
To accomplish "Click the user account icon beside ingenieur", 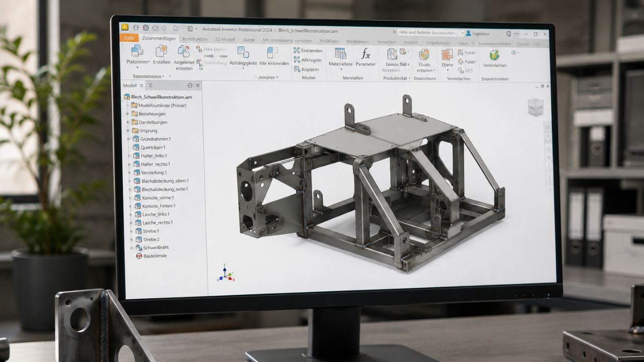I will (x=468, y=33).
